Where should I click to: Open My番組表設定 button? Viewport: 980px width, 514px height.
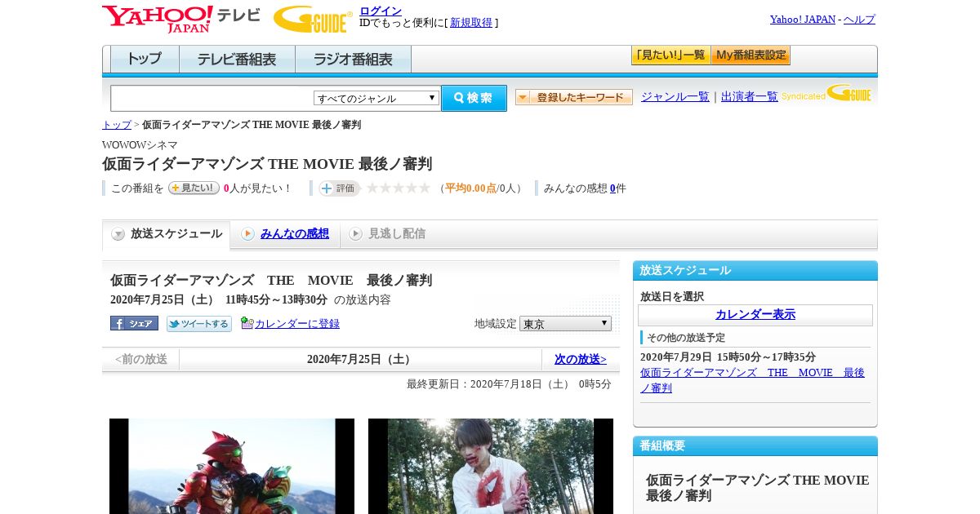[x=751, y=55]
